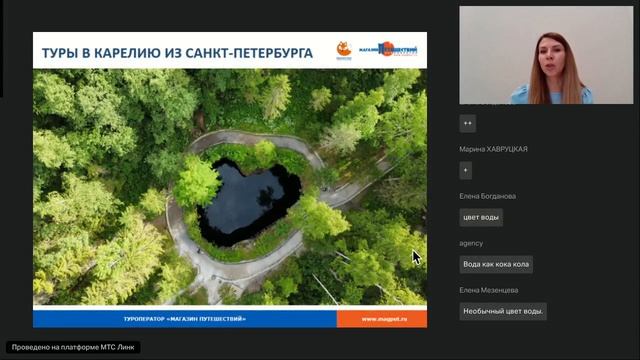
Task: Click the "Вода как кока кола" message
Action: tap(496, 264)
